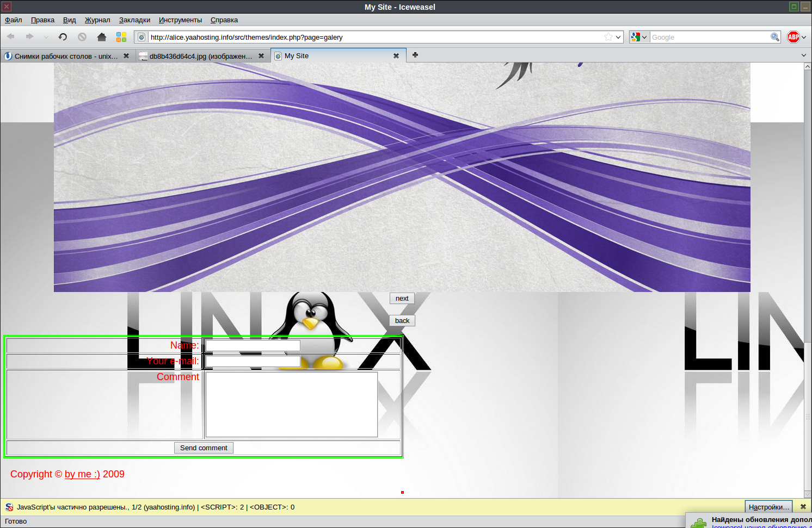Click the Adblock Plus ABP icon

[793, 37]
